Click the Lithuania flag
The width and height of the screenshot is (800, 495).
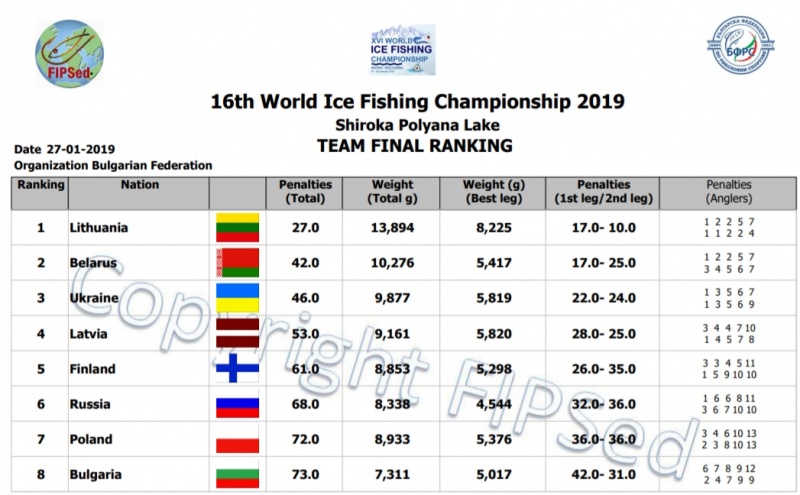[x=238, y=228]
